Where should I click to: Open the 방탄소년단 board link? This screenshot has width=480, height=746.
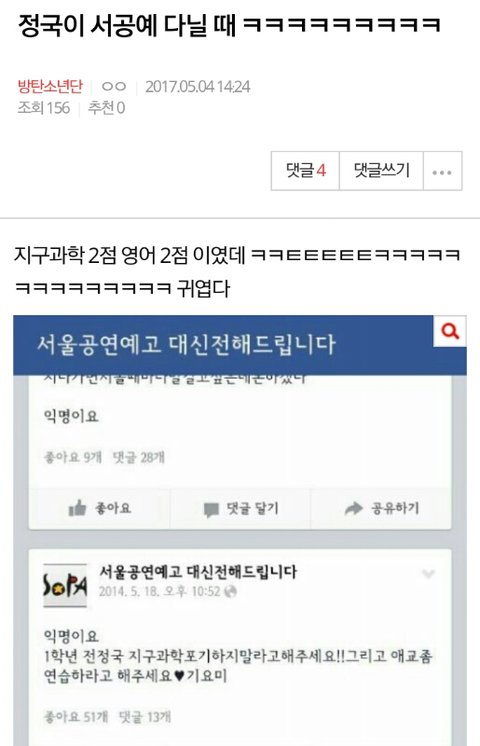[x=50, y=87]
